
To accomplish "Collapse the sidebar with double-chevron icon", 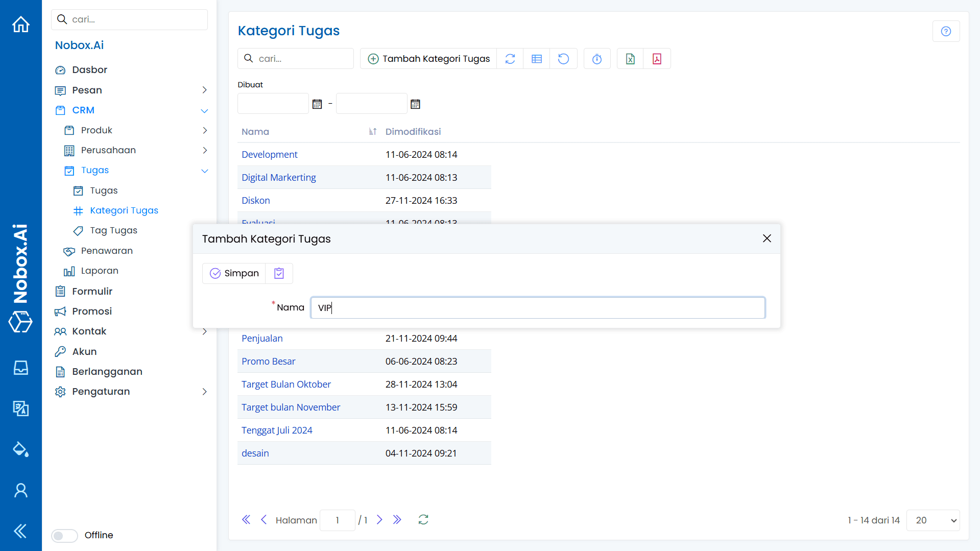I will click(x=20, y=531).
